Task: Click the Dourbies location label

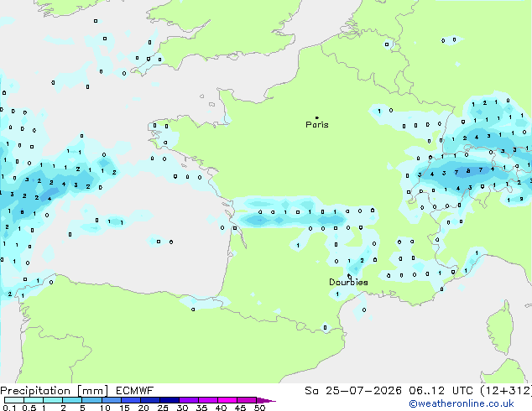Action: 348,282
